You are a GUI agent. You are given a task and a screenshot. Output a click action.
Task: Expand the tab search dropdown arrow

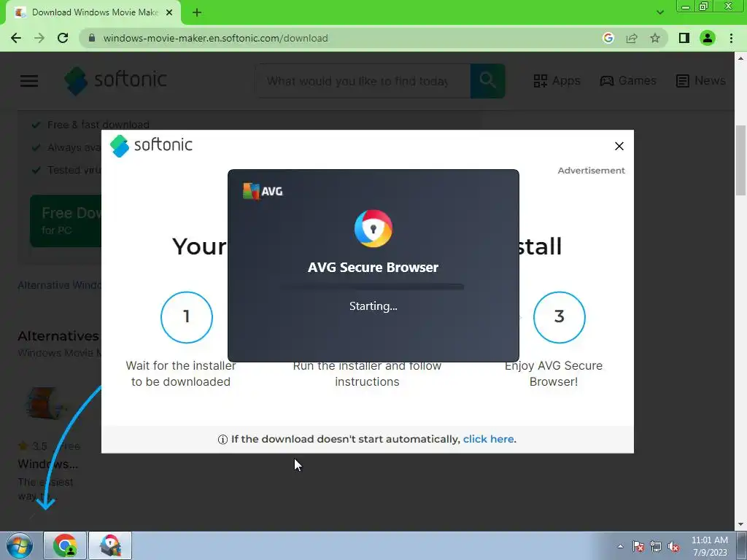(x=659, y=12)
